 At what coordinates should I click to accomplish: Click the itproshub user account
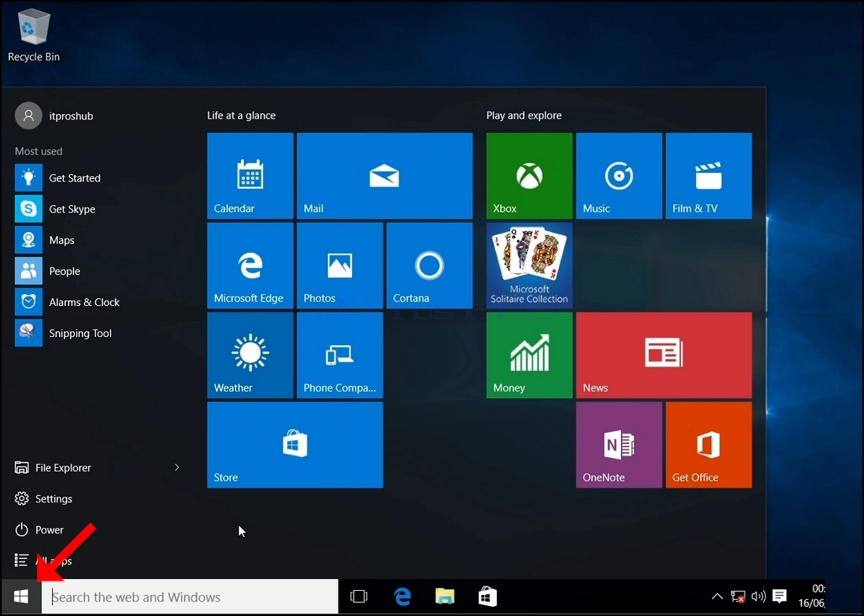click(54, 116)
